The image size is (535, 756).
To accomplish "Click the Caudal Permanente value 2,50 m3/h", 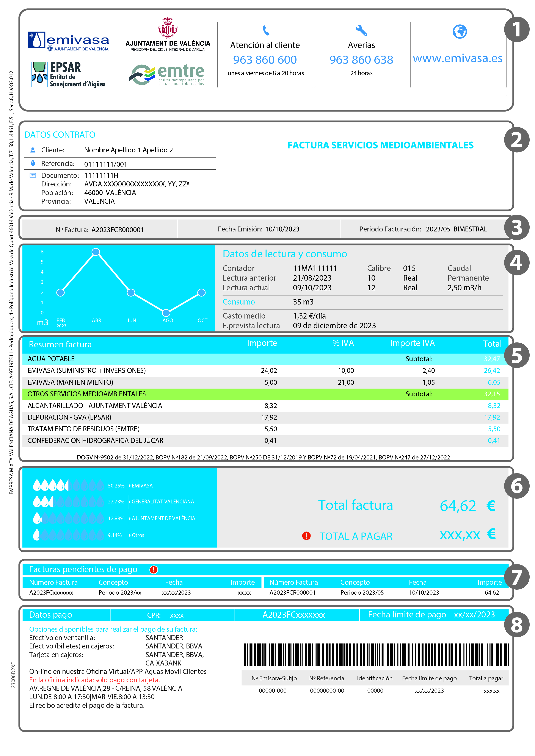I will [464, 288].
